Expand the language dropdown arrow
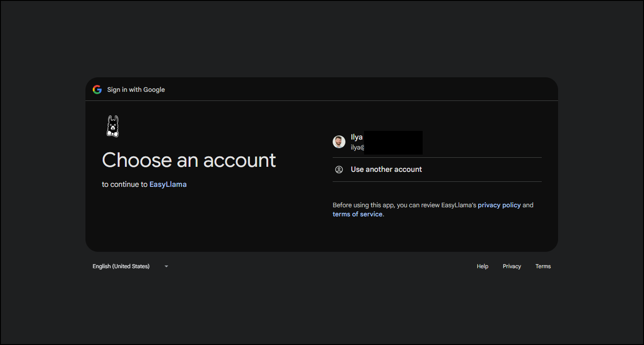Image resolution: width=644 pixels, height=345 pixels. 166,266
